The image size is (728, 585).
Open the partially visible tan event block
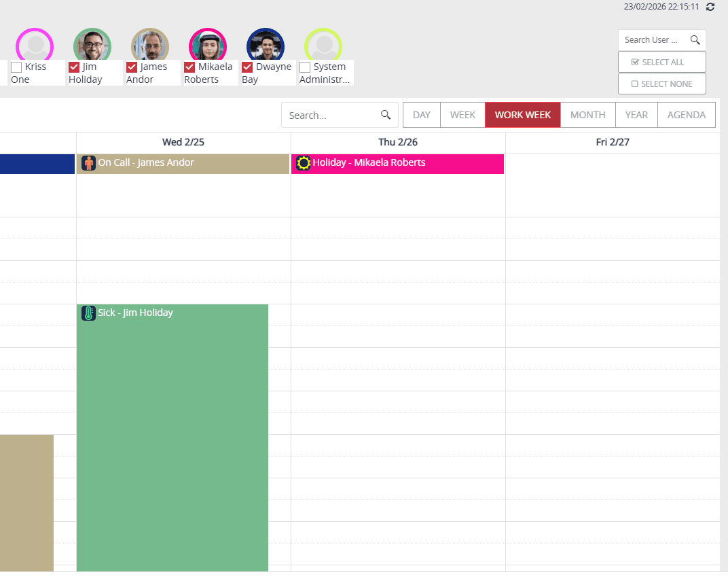[x=26, y=503]
